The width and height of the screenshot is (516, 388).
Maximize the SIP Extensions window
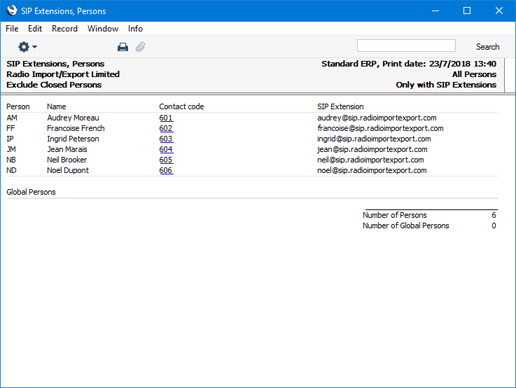(x=467, y=11)
